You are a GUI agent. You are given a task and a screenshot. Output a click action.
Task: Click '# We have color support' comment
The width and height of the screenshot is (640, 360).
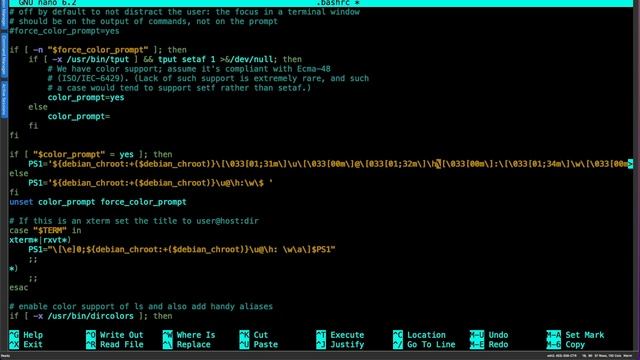(189, 69)
